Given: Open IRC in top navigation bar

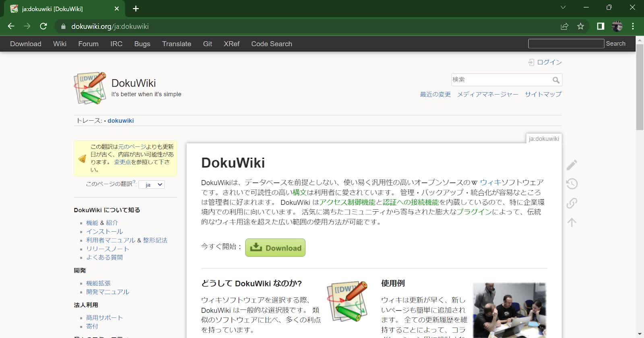Looking at the screenshot, I should [x=116, y=44].
